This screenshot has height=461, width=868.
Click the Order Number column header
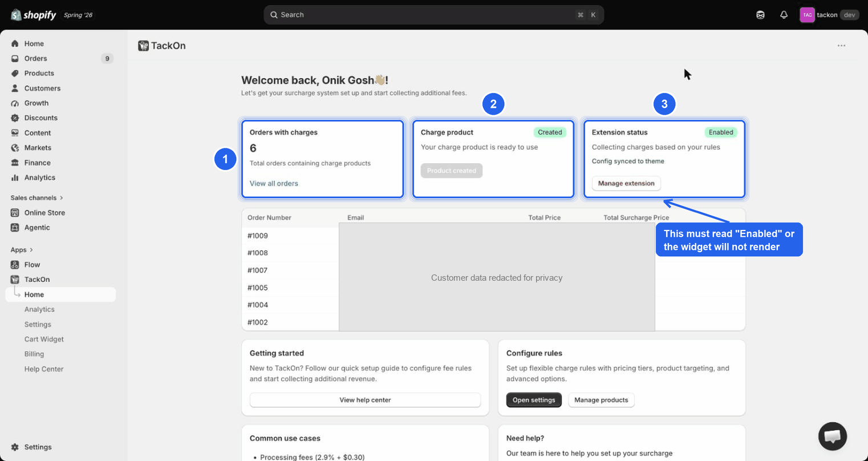(x=269, y=217)
